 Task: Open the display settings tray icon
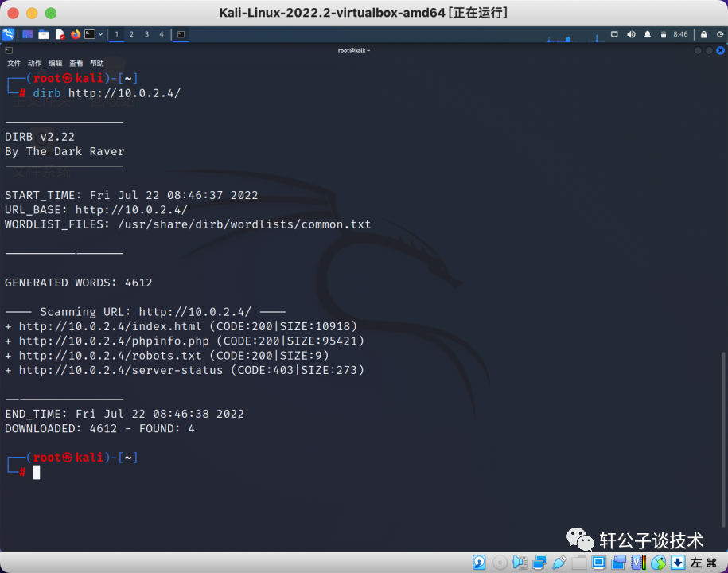tap(614, 34)
